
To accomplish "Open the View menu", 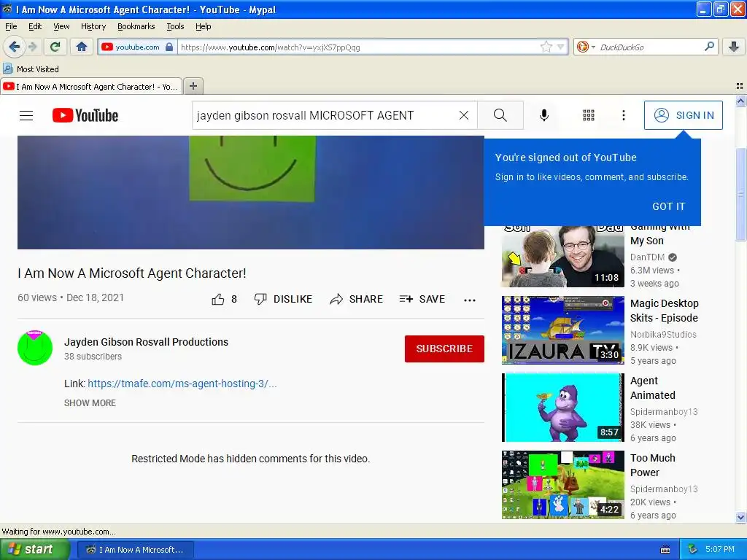I will (61, 26).
